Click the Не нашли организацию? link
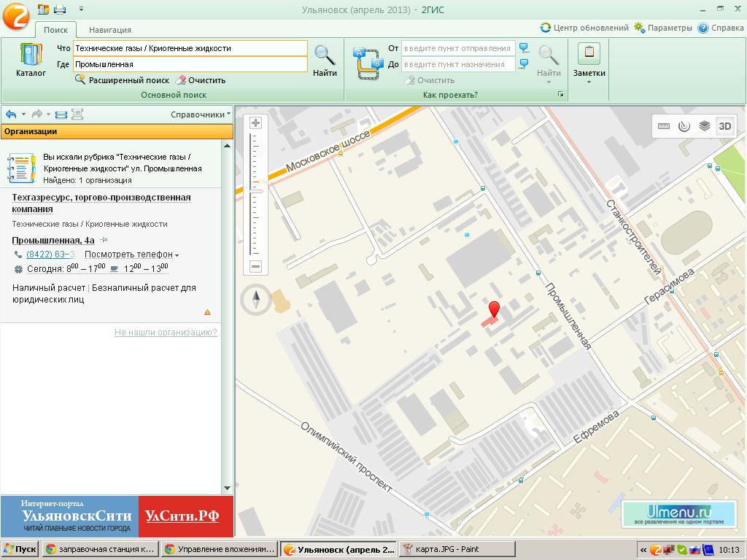747x560 pixels. click(x=166, y=332)
